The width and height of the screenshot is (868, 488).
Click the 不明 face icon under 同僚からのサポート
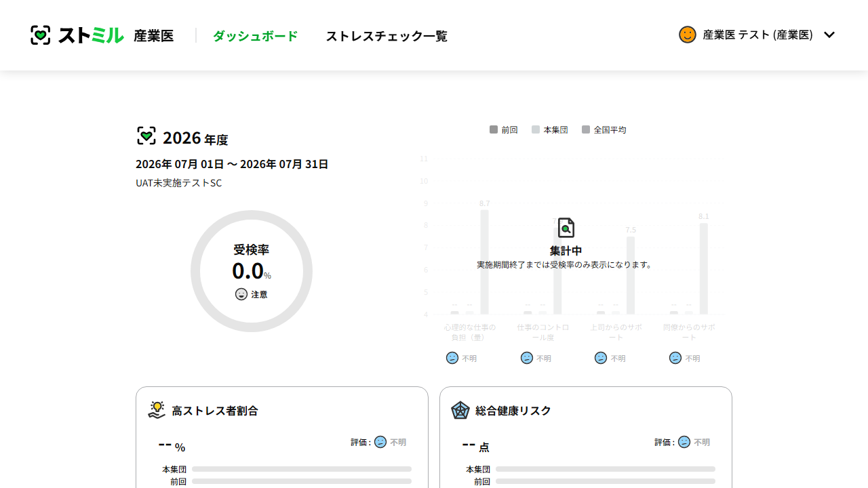coord(675,358)
